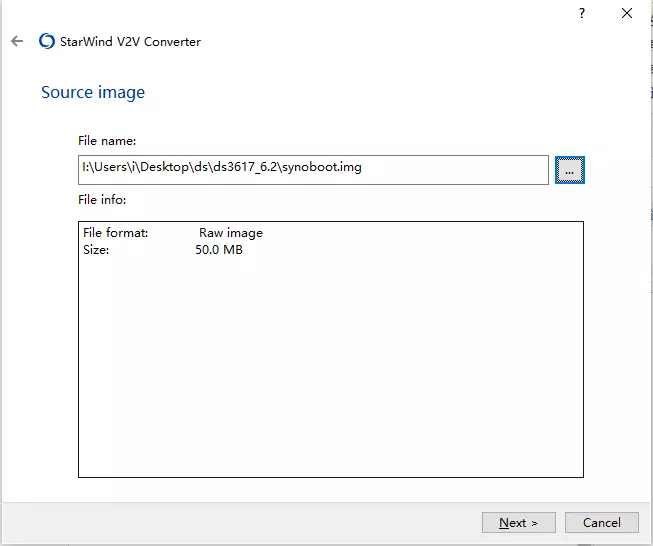Cancel the conversion wizard
Image resolution: width=653 pixels, height=546 pixels.
click(x=601, y=522)
